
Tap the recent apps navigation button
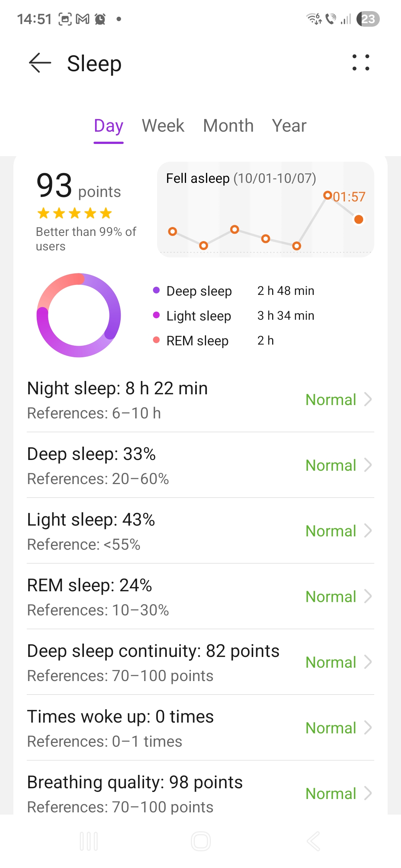point(89,841)
